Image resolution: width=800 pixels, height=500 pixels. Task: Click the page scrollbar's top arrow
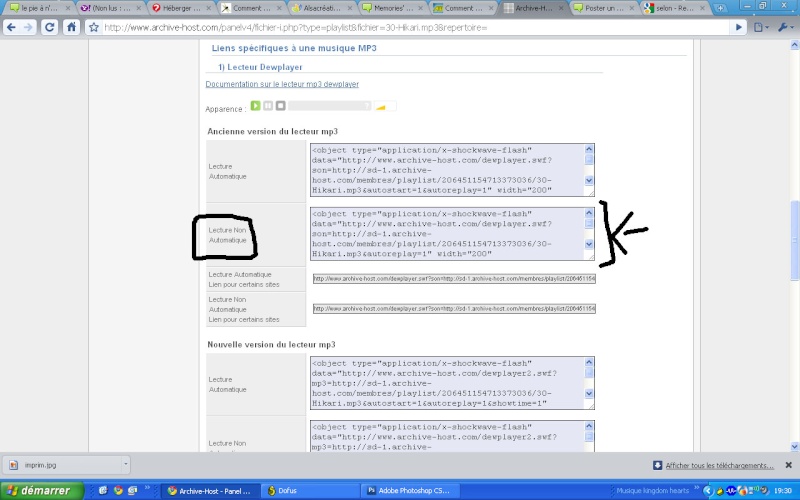794,45
